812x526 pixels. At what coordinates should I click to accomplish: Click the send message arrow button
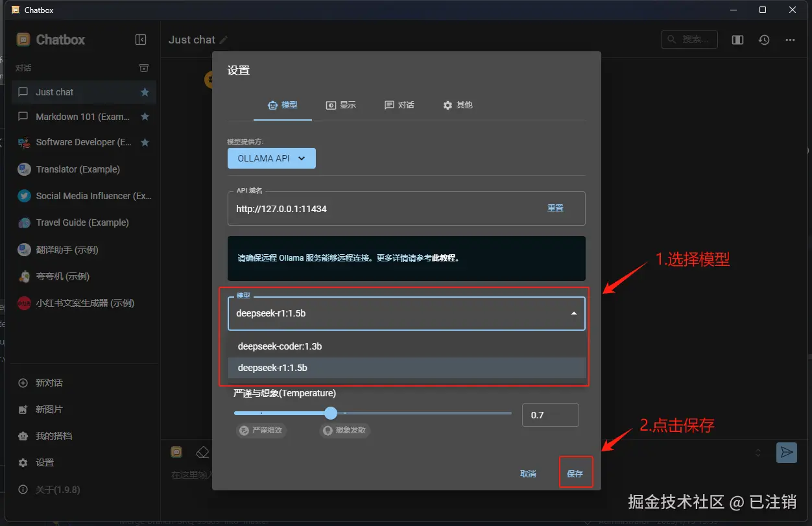point(787,453)
